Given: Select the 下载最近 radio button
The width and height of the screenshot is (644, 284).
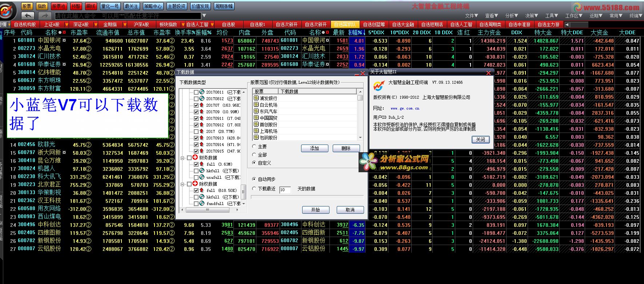Looking at the screenshot, I should pos(254,189).
